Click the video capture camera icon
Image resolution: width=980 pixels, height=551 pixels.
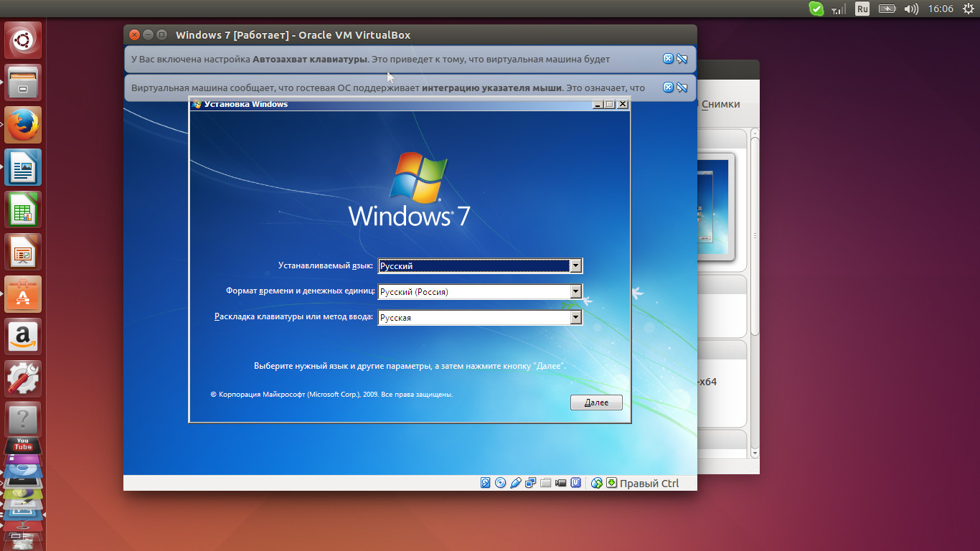560,483
